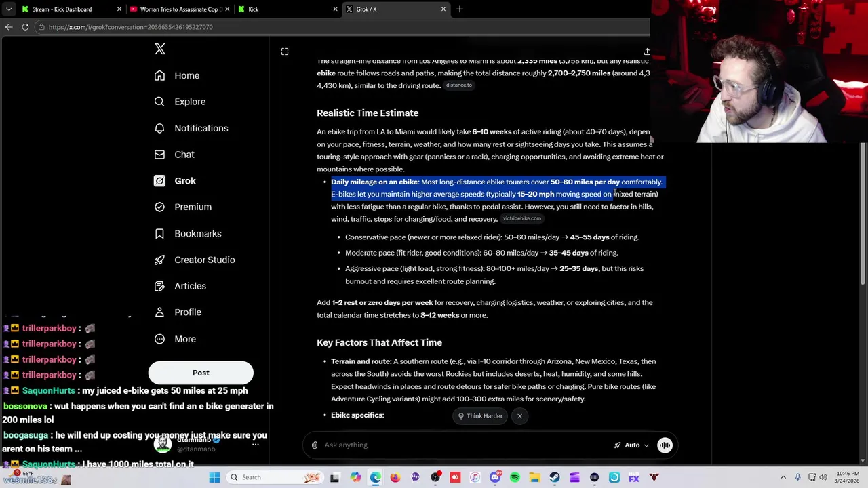This screenshot has height=488, width=868.
Task: Open Notifications in X sidebar
Action: point(191,128)
